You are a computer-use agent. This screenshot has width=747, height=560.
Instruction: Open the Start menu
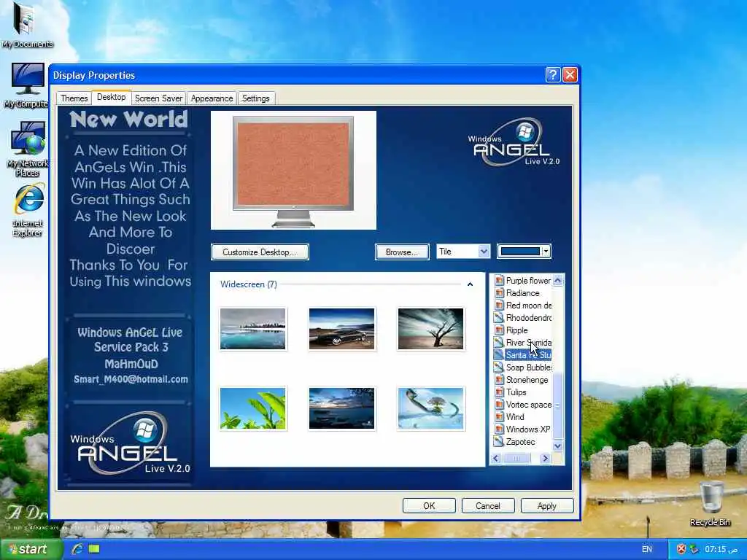31,549
